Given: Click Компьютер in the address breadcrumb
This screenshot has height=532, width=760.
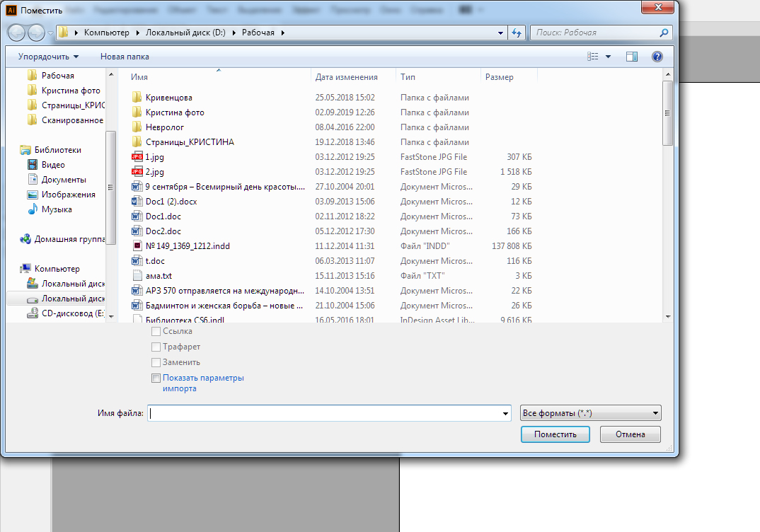Looking at the screenshot, I should pyautogui.click(x=107, y=33).
